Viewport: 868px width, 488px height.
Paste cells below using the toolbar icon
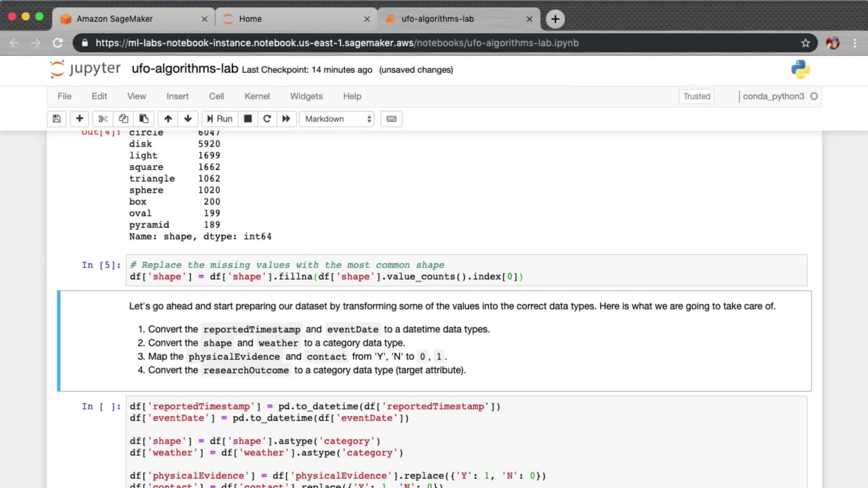coord(144,119)
